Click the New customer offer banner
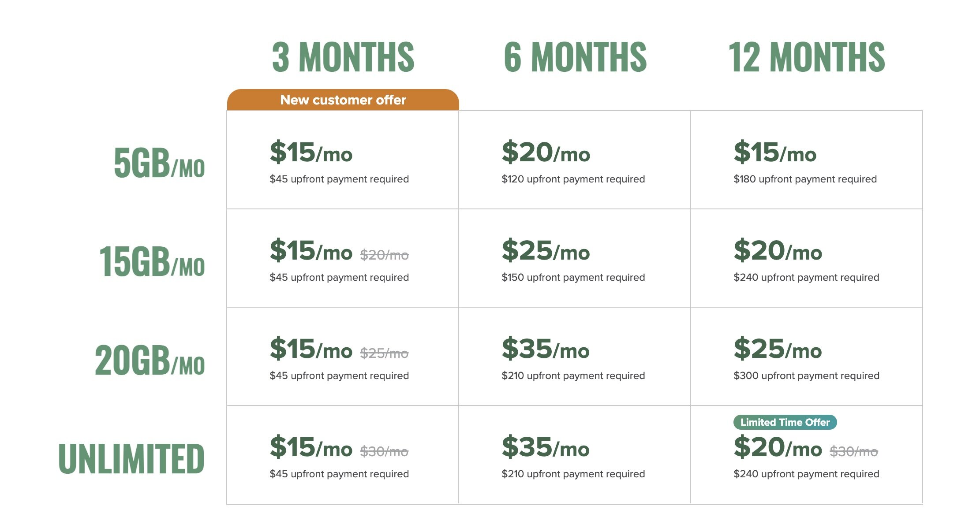 click(343, 100)
